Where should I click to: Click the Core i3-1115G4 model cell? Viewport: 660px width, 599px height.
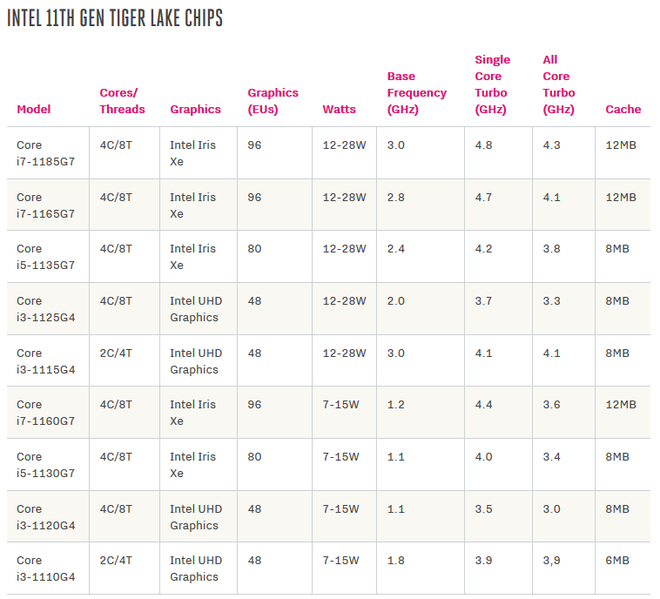click(46, 361)
